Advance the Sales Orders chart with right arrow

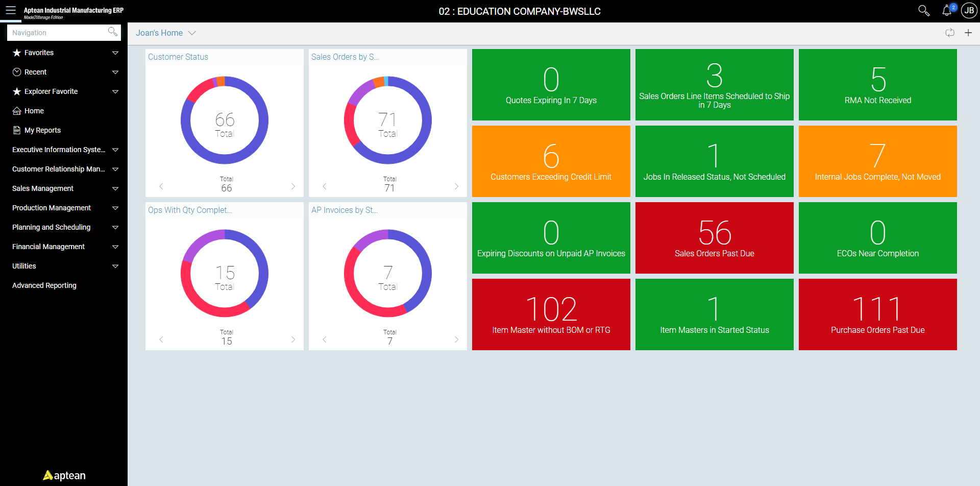pos(456,187)
